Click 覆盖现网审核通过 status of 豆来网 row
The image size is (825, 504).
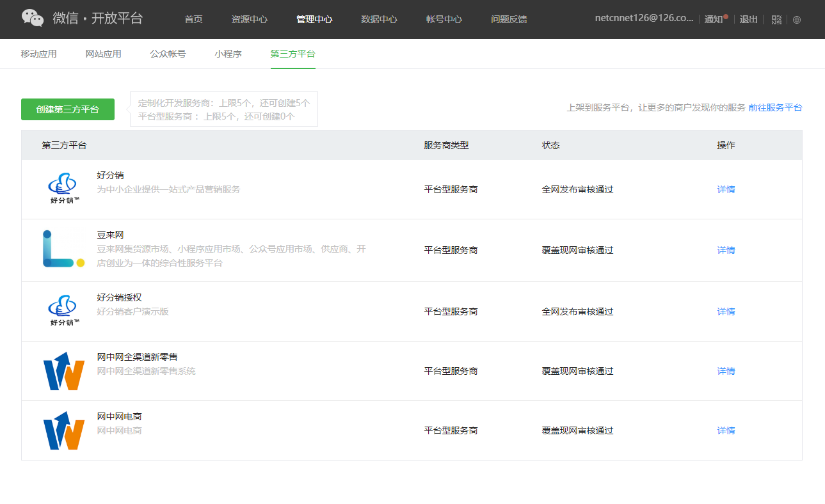[x=577, y=250]
